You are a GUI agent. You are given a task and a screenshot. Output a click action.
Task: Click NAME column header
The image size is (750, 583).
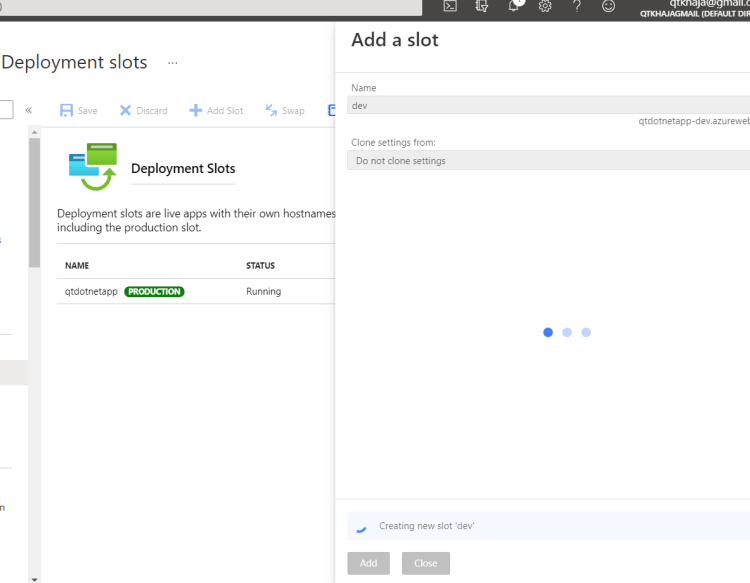(x=77, y=265)
